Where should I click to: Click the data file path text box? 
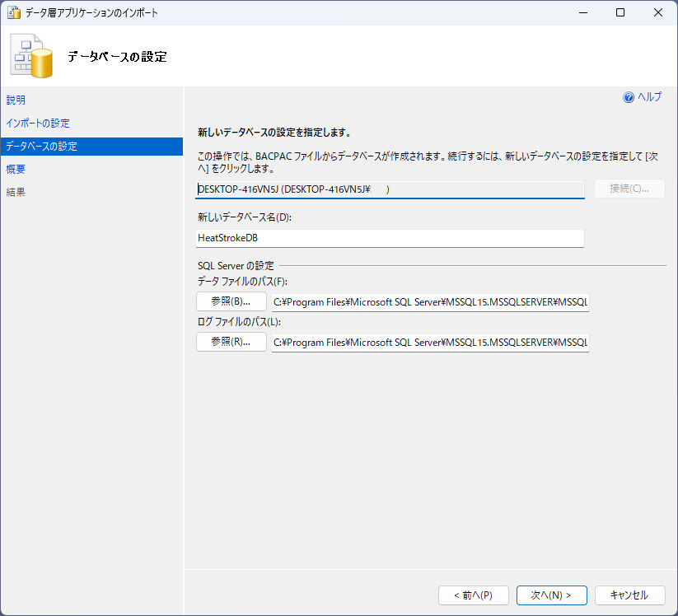tap(429, 301)
